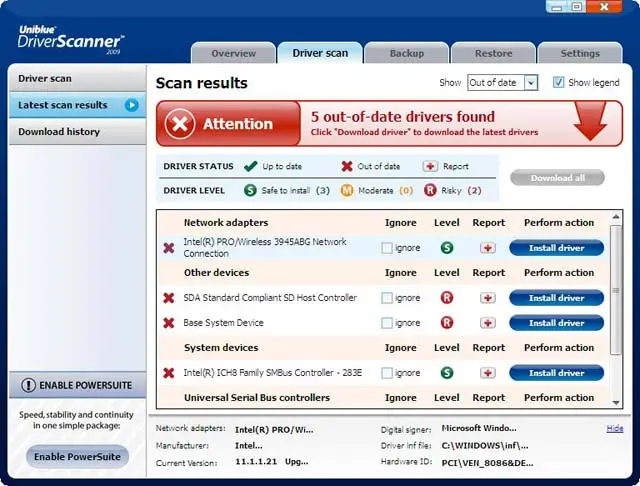Click the Uniblue DriverScanner logo
Image resolution: width=640 pixels, height=486 pixels.
tap(70, 40)
